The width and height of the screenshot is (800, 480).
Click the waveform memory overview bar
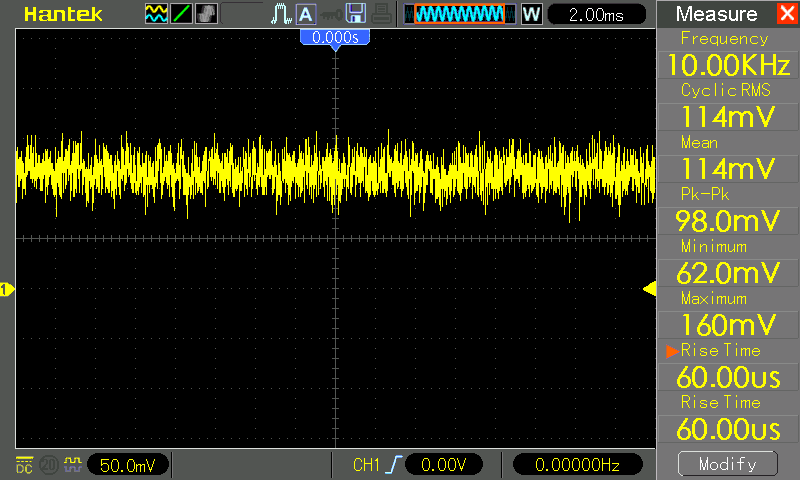(x=460, y=14)
